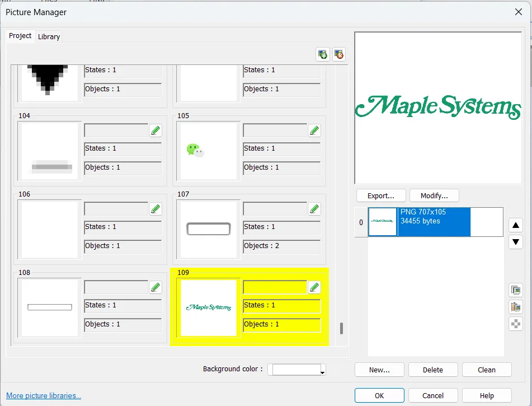Edit picture 109 name with the pencil icon

[x=314, y=287]
